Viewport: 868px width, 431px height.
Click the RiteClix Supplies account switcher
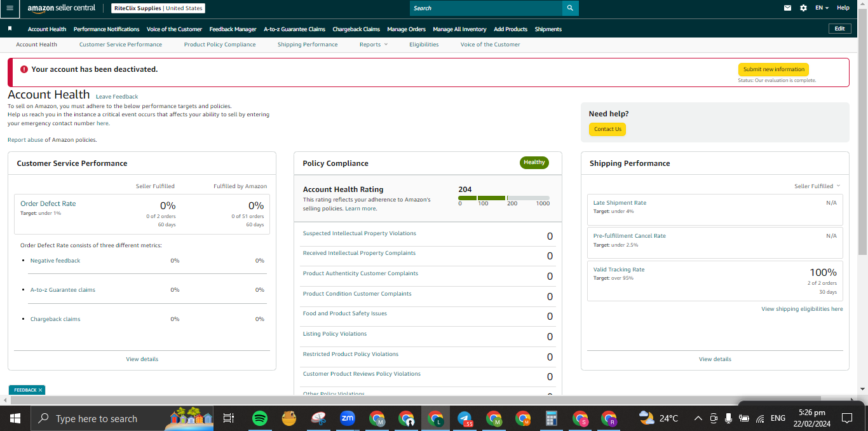[158, 8]
